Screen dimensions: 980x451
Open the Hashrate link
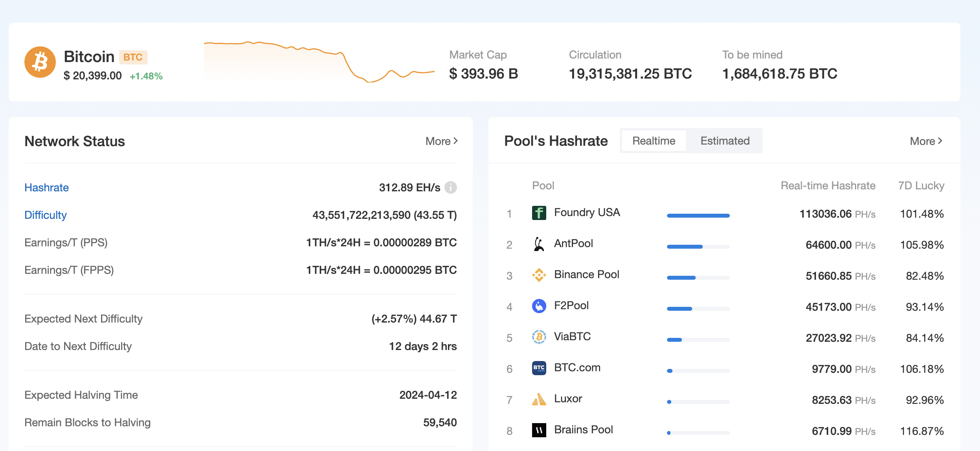point(46,188)
